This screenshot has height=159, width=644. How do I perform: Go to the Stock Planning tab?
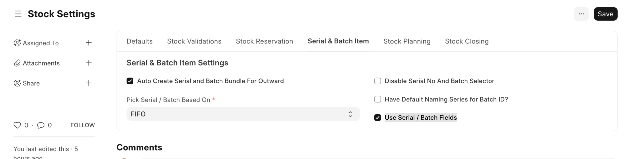coord(407,41)
